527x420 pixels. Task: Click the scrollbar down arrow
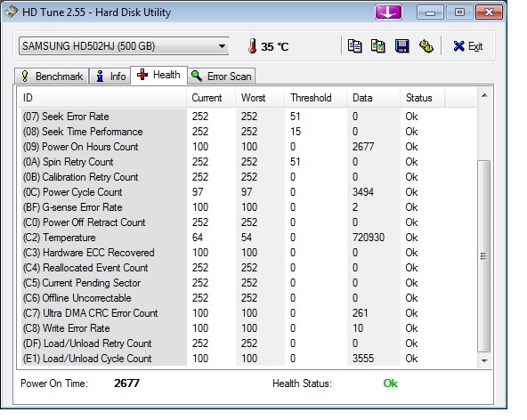[484, 360]
